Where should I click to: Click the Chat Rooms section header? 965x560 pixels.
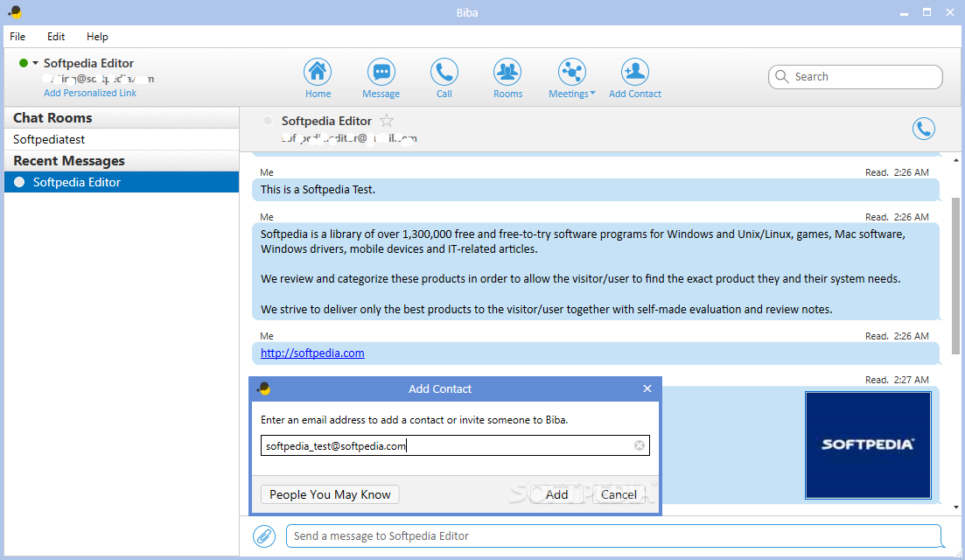(x=122, y=117)
